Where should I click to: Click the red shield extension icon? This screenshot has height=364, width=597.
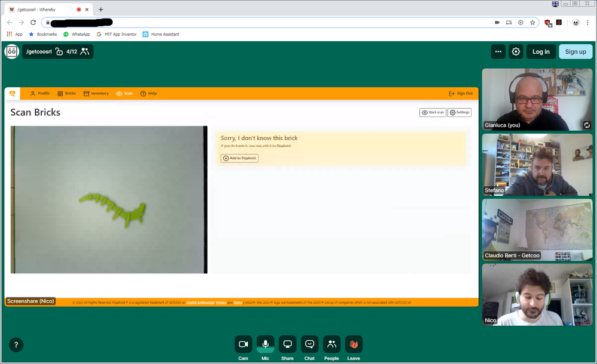[548, 23]
